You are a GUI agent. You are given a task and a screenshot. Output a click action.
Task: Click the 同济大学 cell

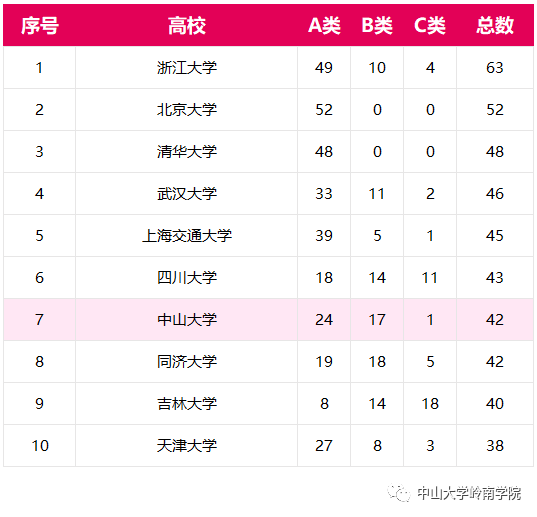pos(187,362)
